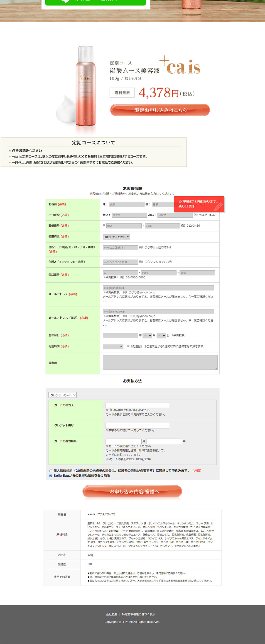Focus the メールアドレス email field
265x644 pixels.
click(x=158, y=288)
